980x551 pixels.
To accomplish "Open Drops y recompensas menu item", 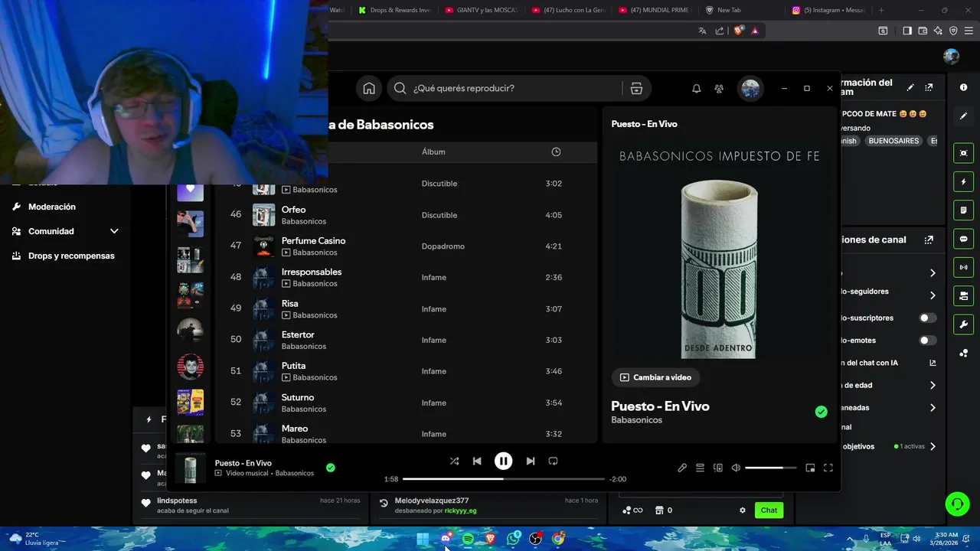I will (71, 256).
